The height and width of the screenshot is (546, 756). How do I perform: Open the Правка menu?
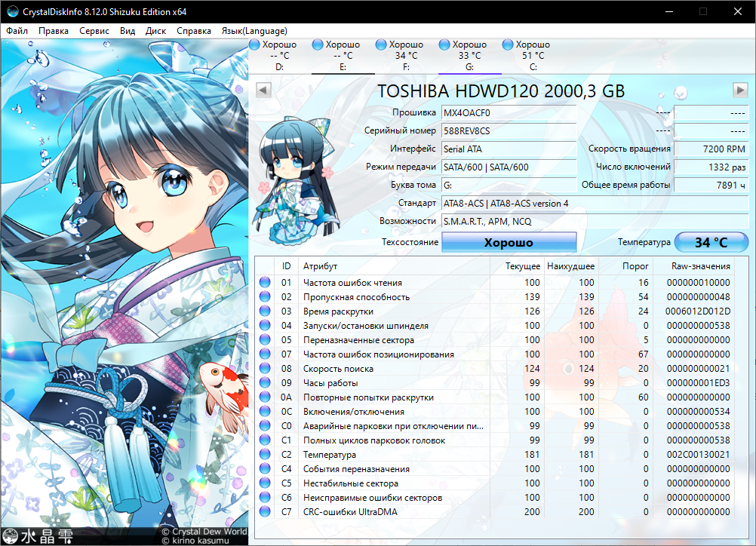tap(54, 31)
